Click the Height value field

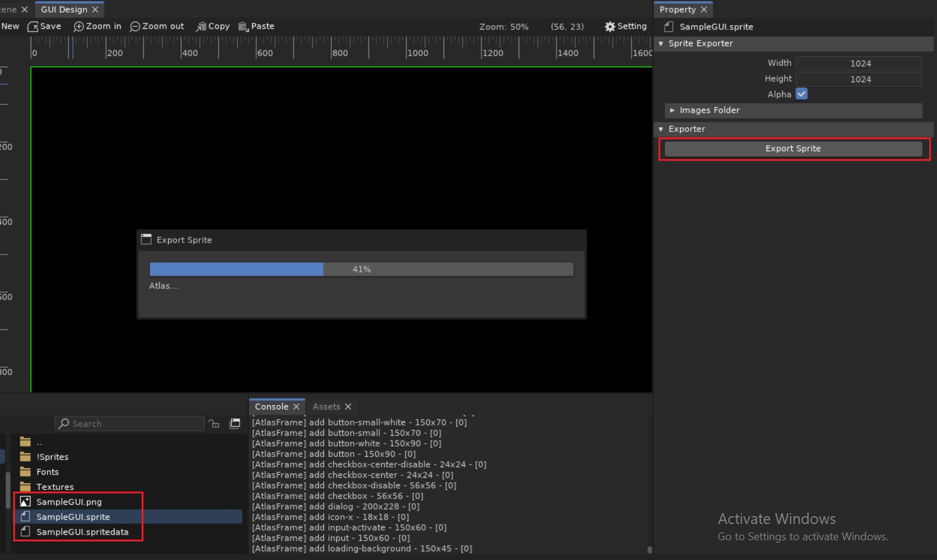(x=859, y=79)
